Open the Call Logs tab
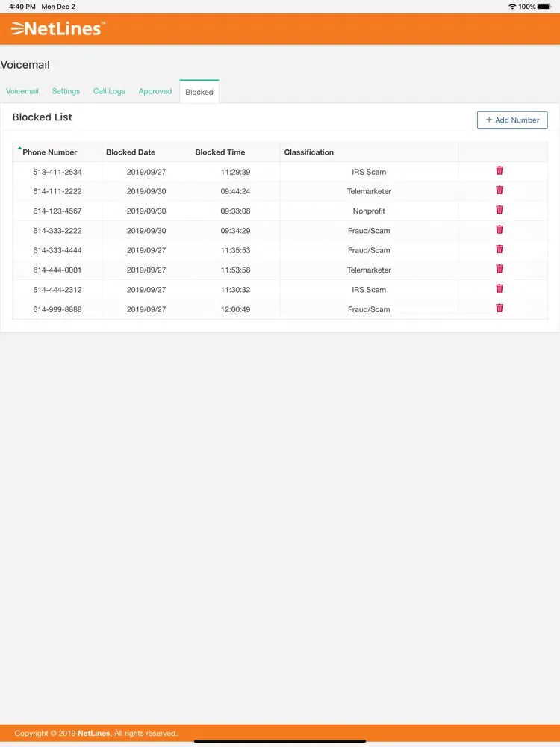Screen dimensions: 560x747 pos(109,91)
